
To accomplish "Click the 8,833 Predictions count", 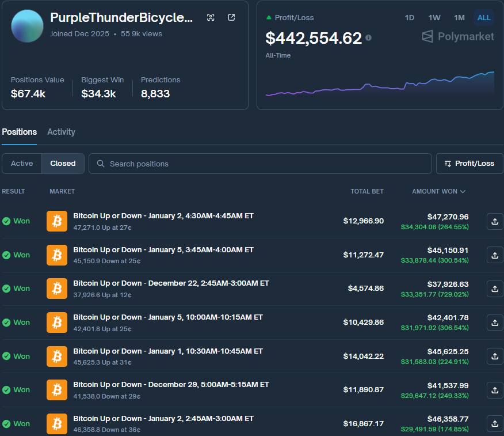I will [x=155, y=94].
